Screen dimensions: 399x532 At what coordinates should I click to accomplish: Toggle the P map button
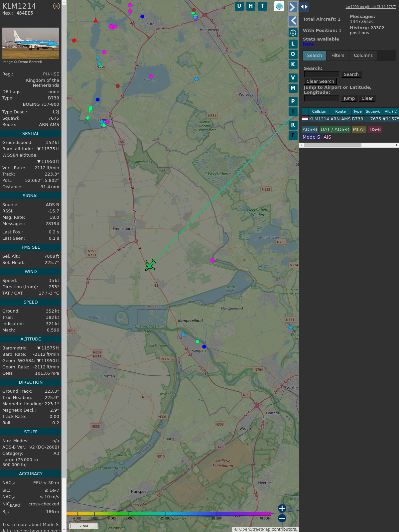click(293, 101)
